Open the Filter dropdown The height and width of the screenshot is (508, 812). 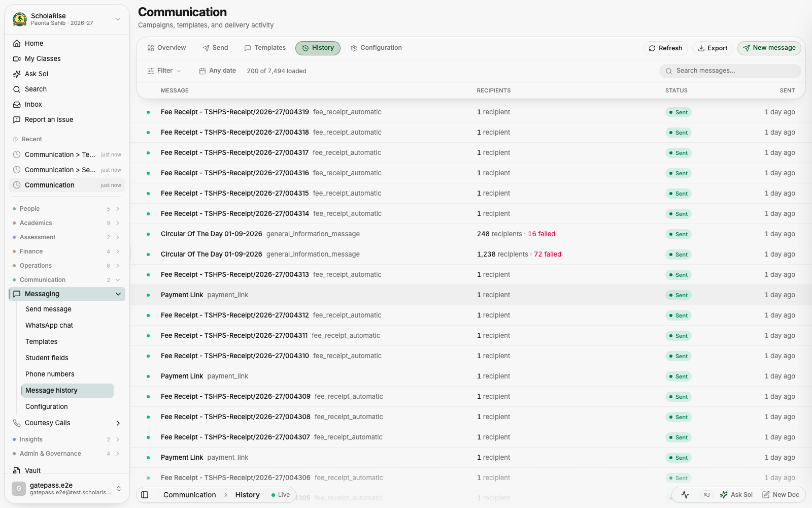(164, 71)
